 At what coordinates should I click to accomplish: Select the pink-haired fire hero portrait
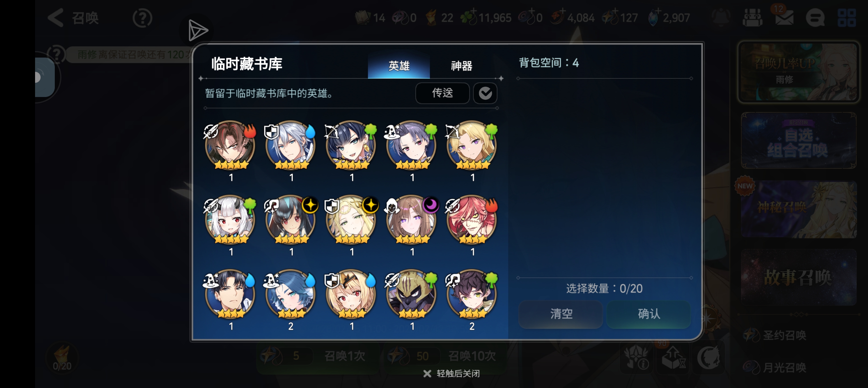pos(472,220)
